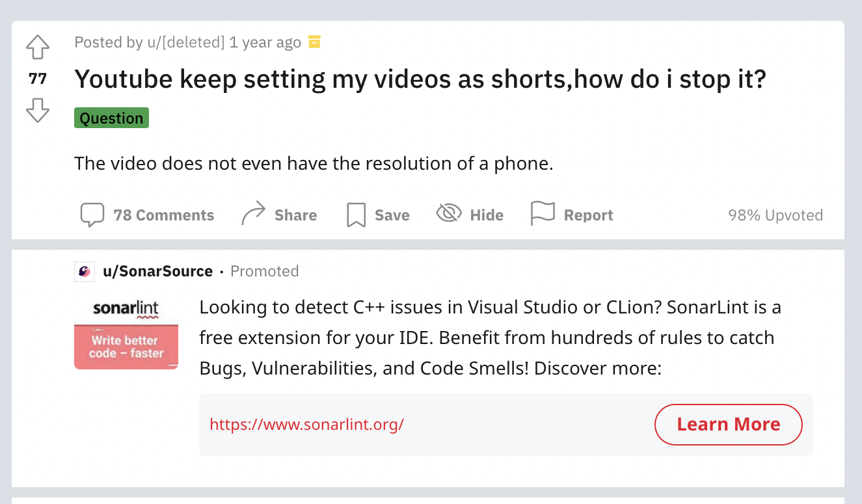The height and width of the screenshot is (504, 862).
Task: Click the 1 year ago timestamp
Action: 265,42
